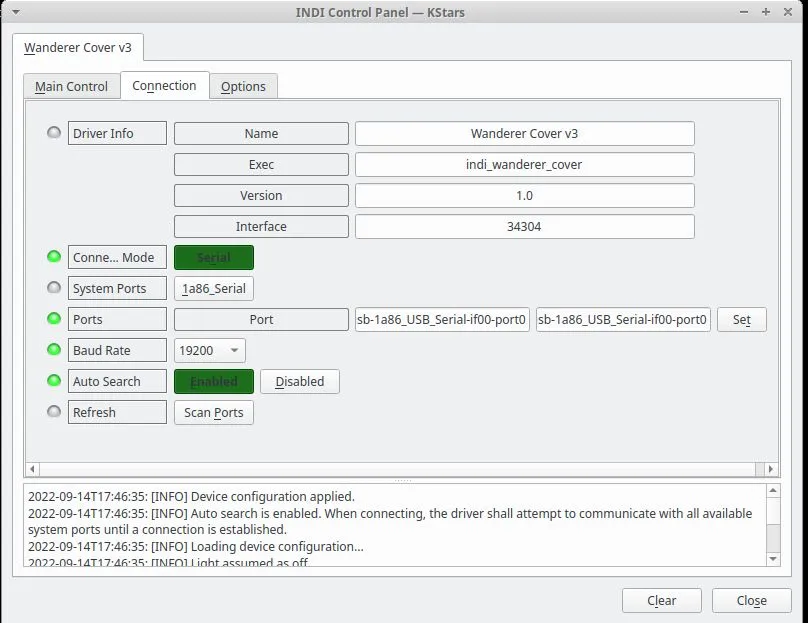Click the editable Port input field
Image resolution: width=808 pixels, height=623 pixels.
tap(623, 319)
